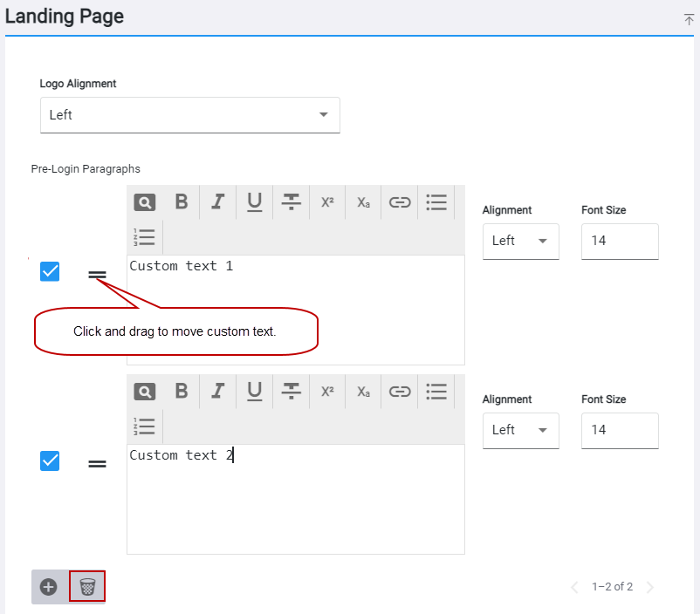Viewport: 700px width, 614px height.
Task: Click the drag handle beside Custom text 2
Action: (x=98, y=464)
